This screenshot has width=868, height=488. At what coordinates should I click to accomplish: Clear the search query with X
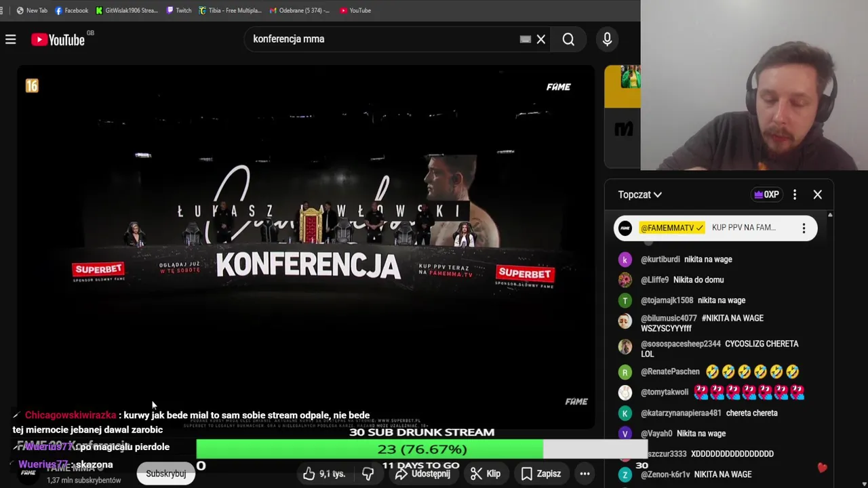tap(541, 39)
